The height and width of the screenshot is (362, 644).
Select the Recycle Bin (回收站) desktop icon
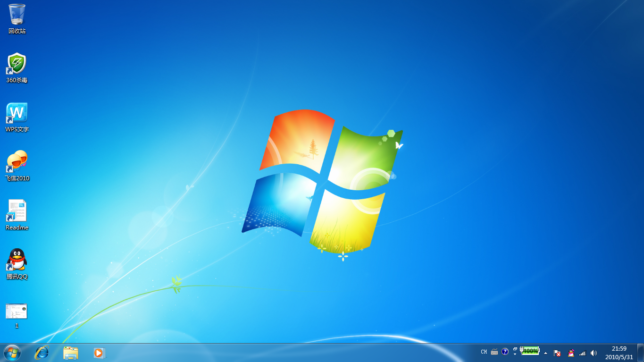pyautogui.click(x=17, y=19)
